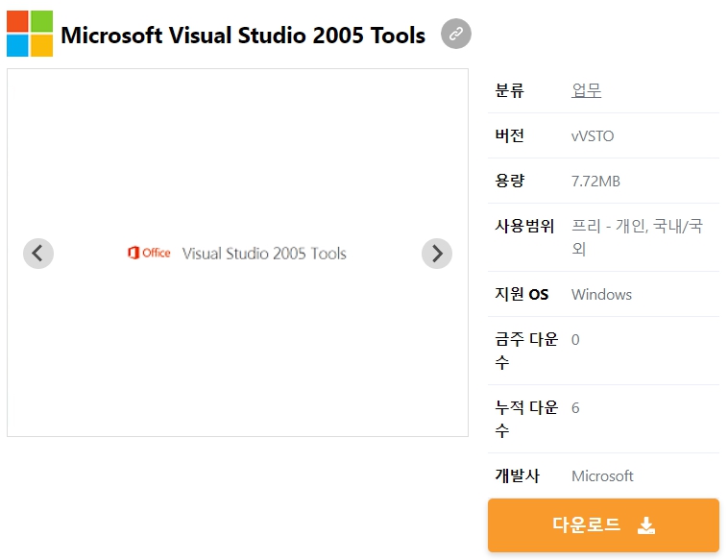Select the cumulative download count 6

pyautogui.click(x=575, y=408)
